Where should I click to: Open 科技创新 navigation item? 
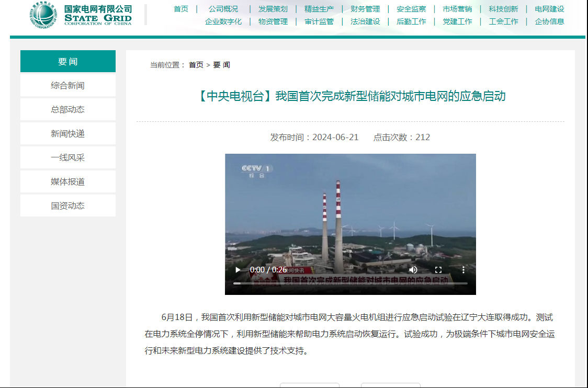pyautogui.click(x=504, y=9)
